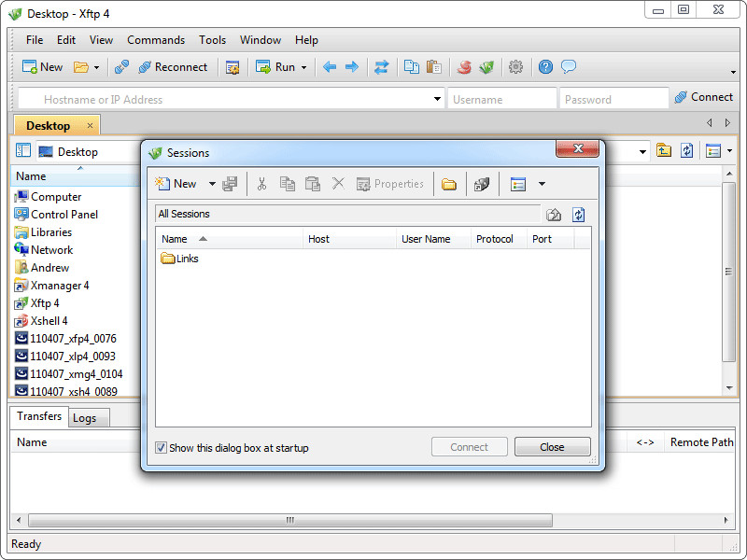Click Reconnect in the main toolbar
747x560 pixels.
(x=173, y=67)
